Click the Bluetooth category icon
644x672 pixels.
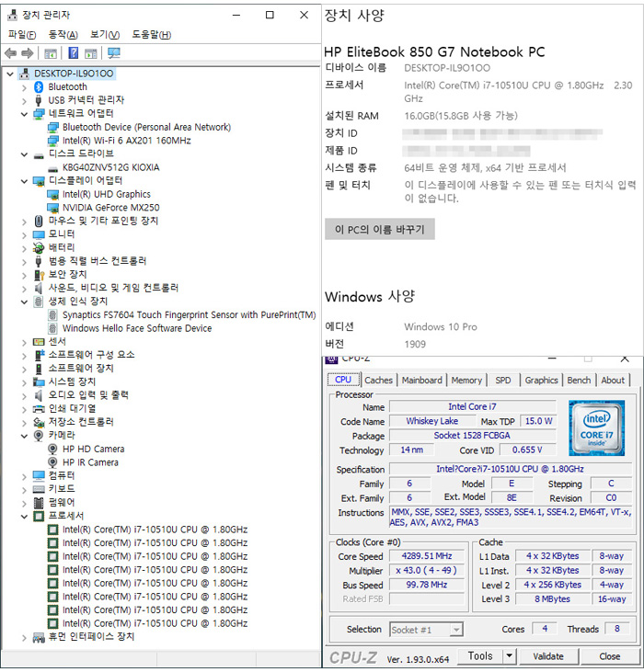point(39,87)
